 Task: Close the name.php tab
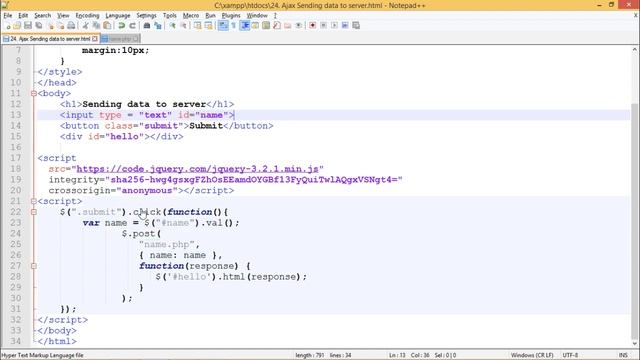click(x=136, y=39)
